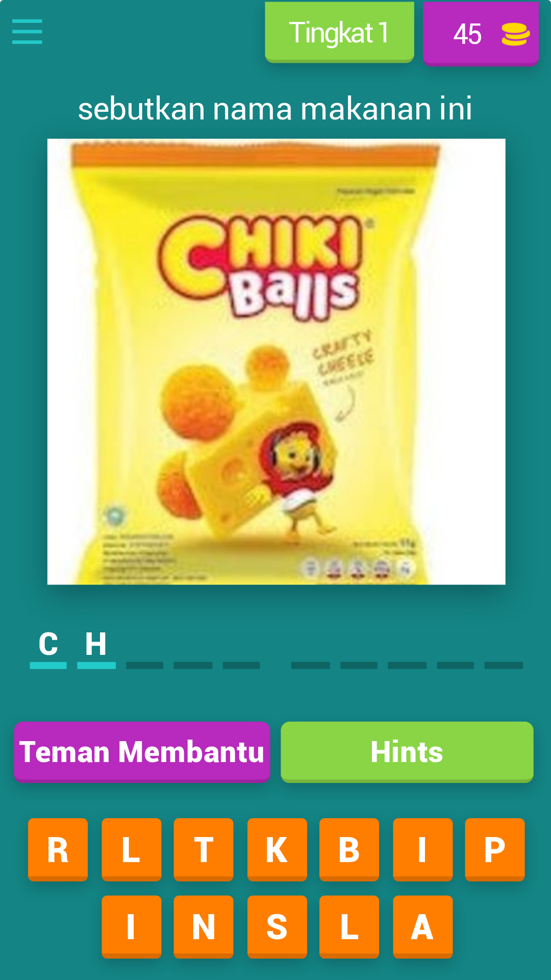Screen dimensions: 551x980
Task: Select letter tile R
Action: [x=58, y=850]
